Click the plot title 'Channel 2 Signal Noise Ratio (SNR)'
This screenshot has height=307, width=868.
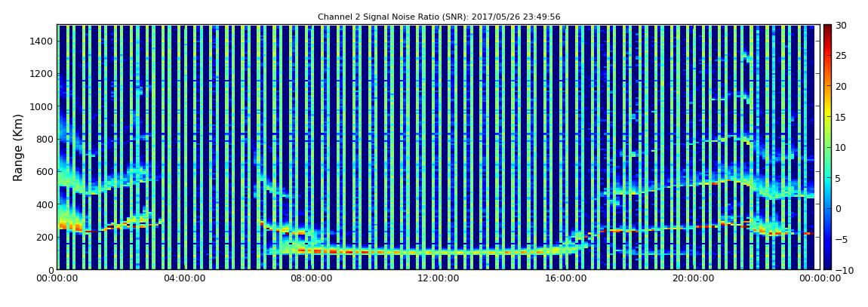(439, 17)
